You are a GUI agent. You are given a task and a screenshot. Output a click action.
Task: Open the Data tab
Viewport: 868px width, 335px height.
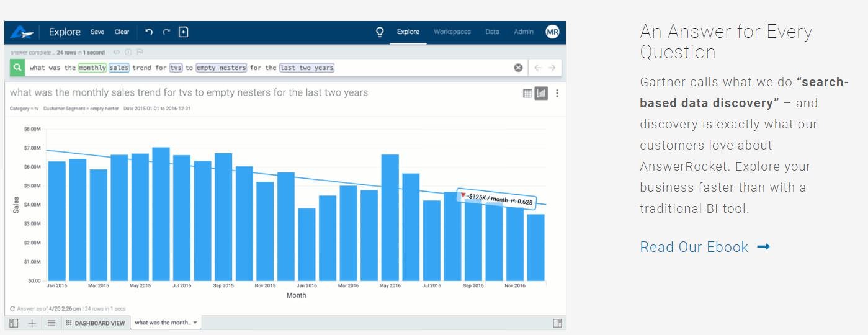click(x=493, y=32)
